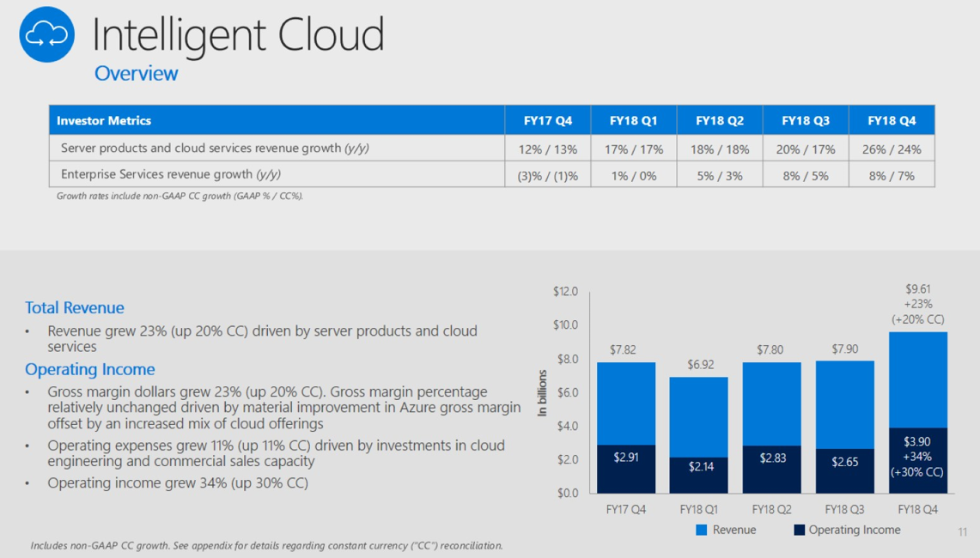Viewport: 980px width, 558px height.
Task: Click the Enterprise Services revenue growth row label
Action: click(170, 174)
